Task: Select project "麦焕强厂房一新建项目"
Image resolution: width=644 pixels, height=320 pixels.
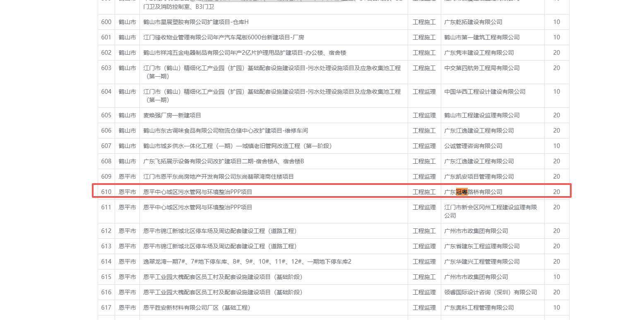Action: point(172,115)
